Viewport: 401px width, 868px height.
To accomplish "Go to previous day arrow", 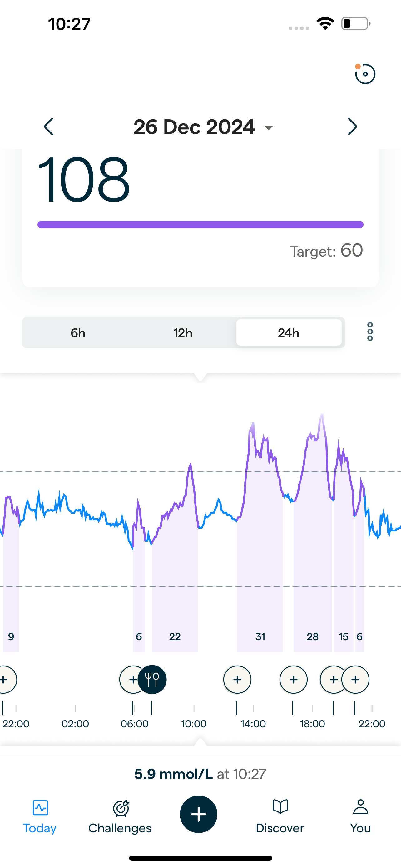I will (49, 127).
